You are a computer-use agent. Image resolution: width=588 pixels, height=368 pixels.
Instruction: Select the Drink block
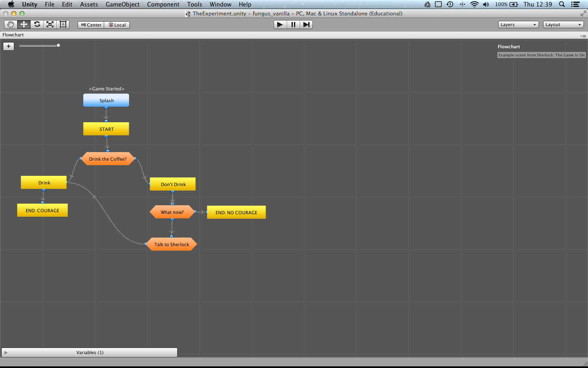coord(44,182)
